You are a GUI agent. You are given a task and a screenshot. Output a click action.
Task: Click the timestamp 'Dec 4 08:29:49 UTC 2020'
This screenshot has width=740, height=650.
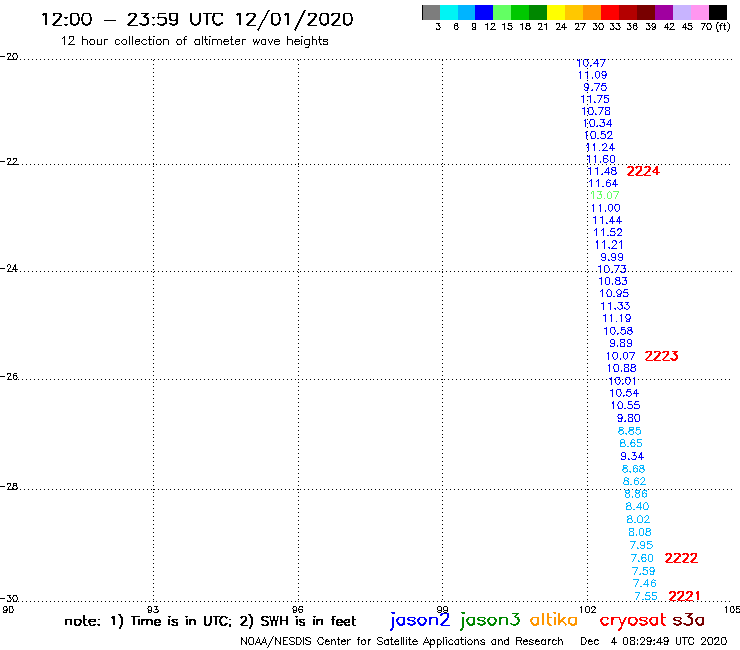point(654,642)
